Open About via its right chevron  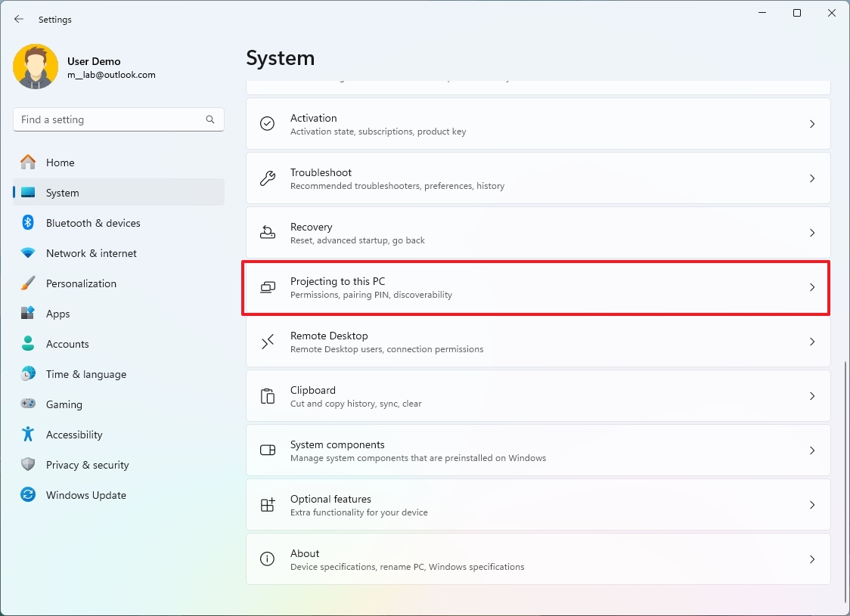click(812, 559)
